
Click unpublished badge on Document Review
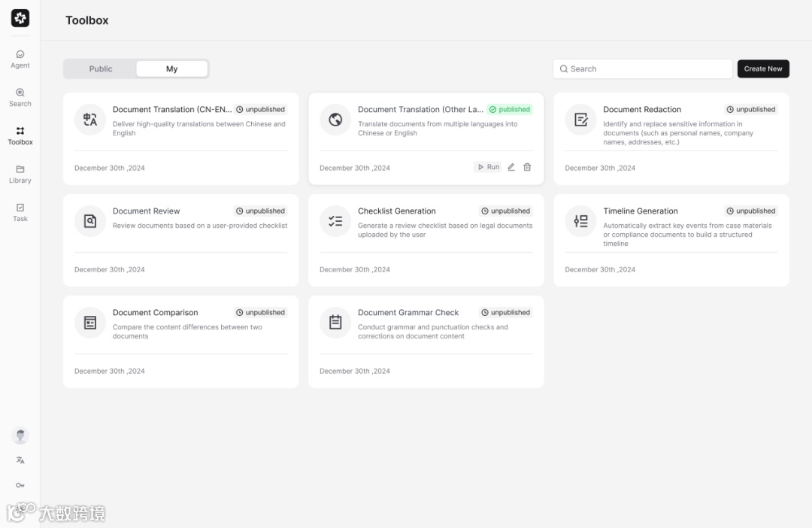coord(260,211)
